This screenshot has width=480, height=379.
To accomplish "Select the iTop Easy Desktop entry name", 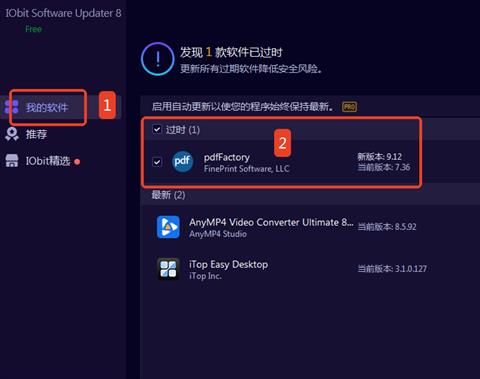I will 229,264.
